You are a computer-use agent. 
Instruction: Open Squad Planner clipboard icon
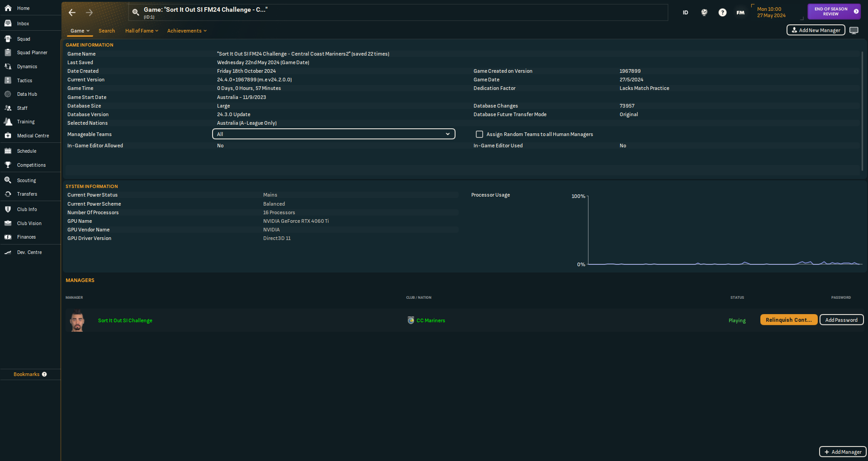[8, 52]
